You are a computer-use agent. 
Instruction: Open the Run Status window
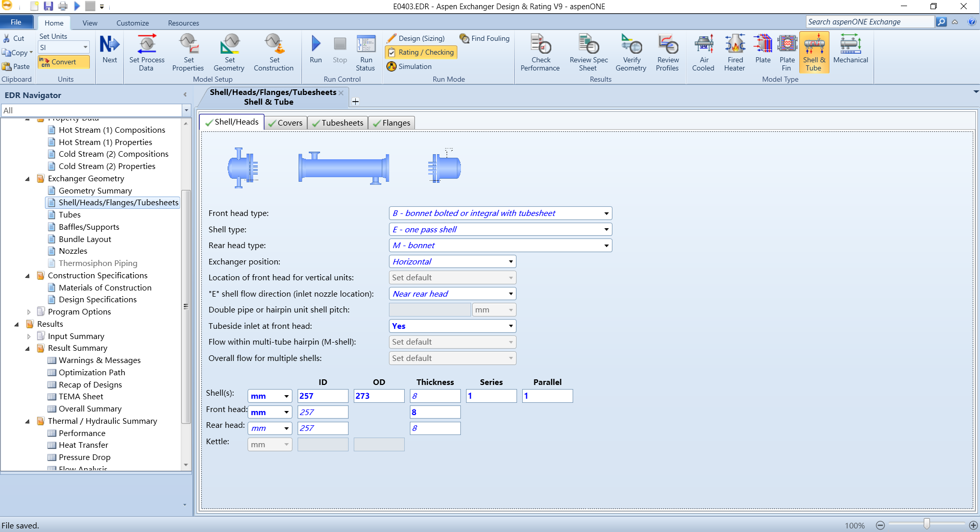tap(366, 53)
